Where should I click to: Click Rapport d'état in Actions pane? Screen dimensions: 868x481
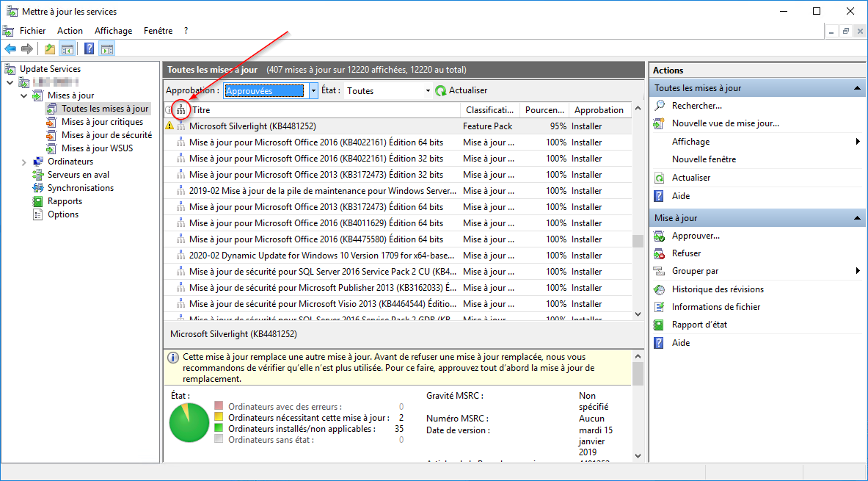pyautogui.click(x=699, y=325)
